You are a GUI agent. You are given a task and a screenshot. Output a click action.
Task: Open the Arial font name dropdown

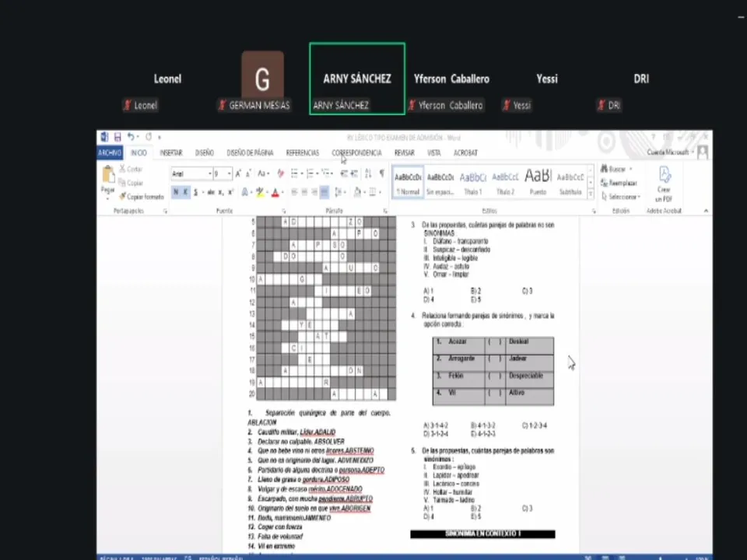[209, 173]
